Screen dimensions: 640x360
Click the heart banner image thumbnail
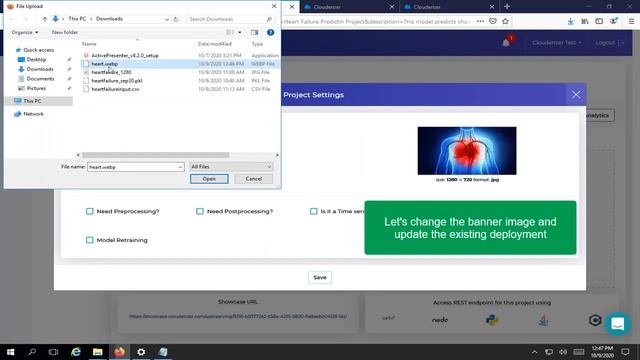click(467, 151)
